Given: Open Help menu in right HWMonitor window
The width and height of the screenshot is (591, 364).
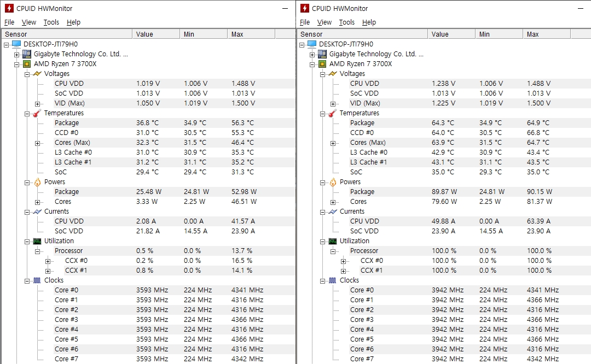Looking at the screenshot, I should [369, 22].
